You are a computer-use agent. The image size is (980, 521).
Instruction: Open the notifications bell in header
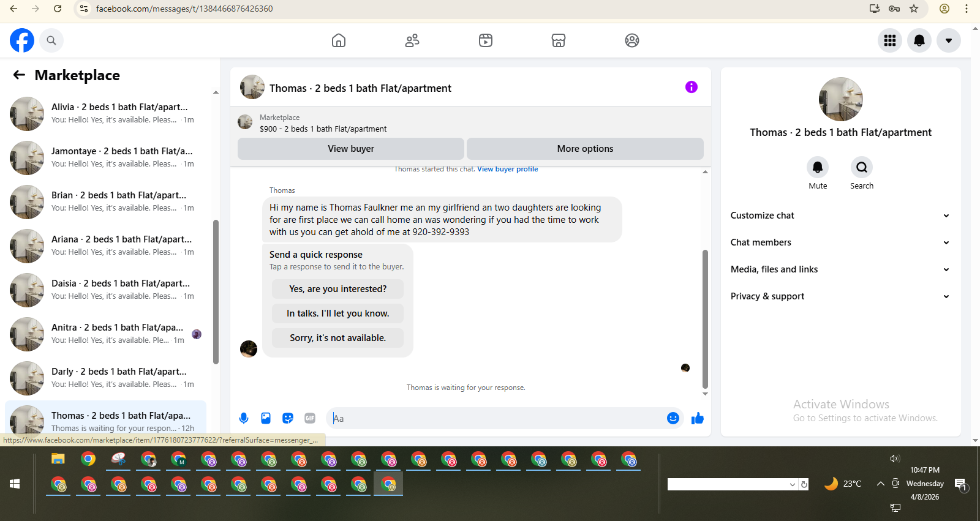coord(919,40)
